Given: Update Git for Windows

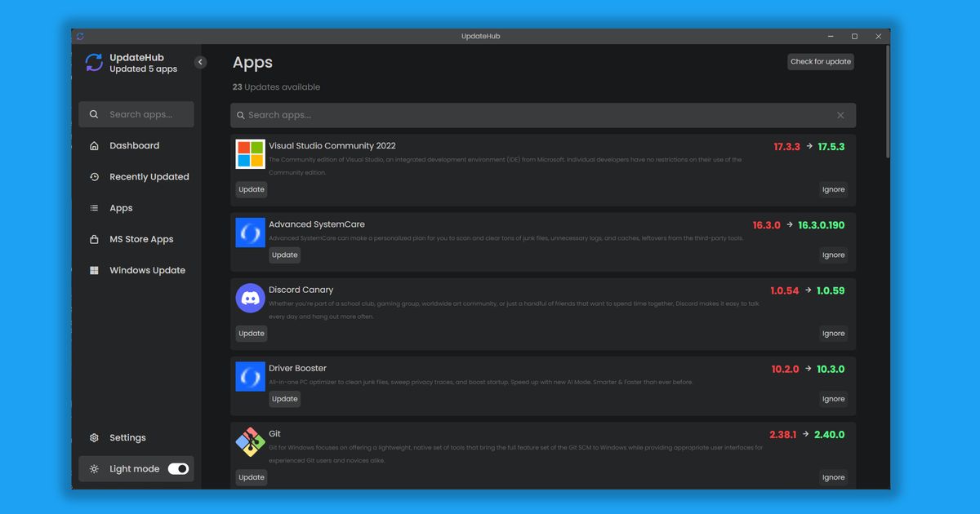Looking at the screenshot, I should pyautogui.click(x=252, y=477).
